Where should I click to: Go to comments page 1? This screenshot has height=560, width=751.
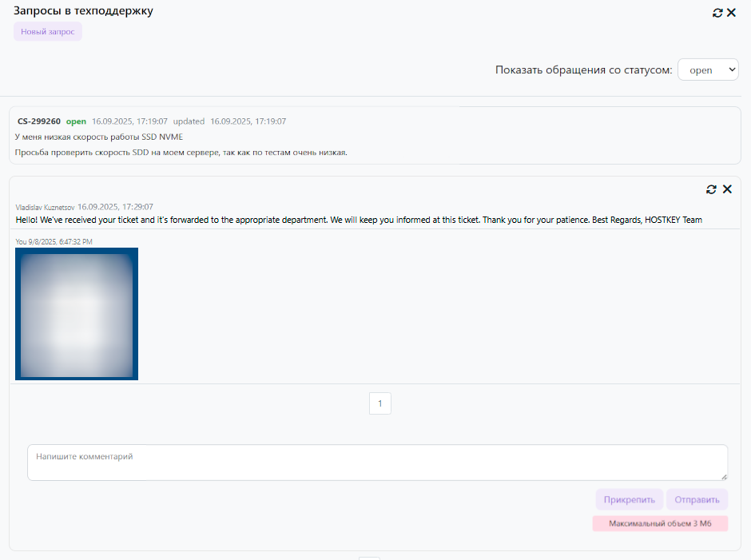click(x=379, y=403)
